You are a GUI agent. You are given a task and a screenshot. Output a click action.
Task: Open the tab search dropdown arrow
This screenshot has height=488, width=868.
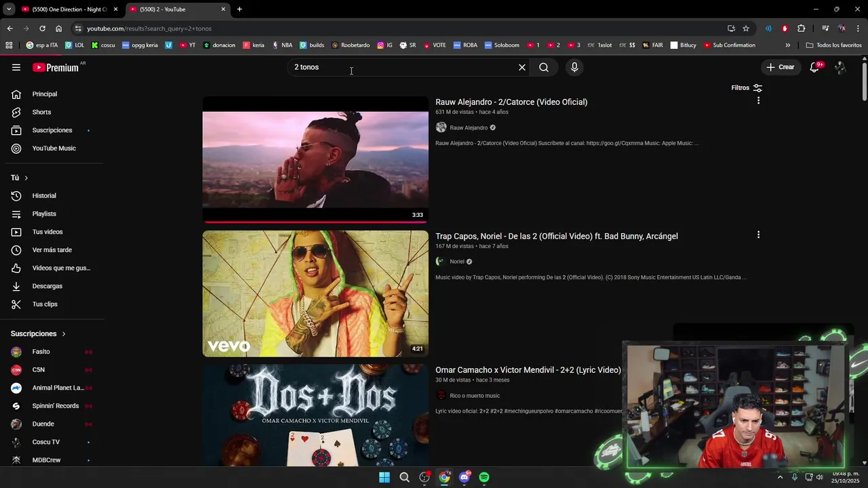(8, 9)
